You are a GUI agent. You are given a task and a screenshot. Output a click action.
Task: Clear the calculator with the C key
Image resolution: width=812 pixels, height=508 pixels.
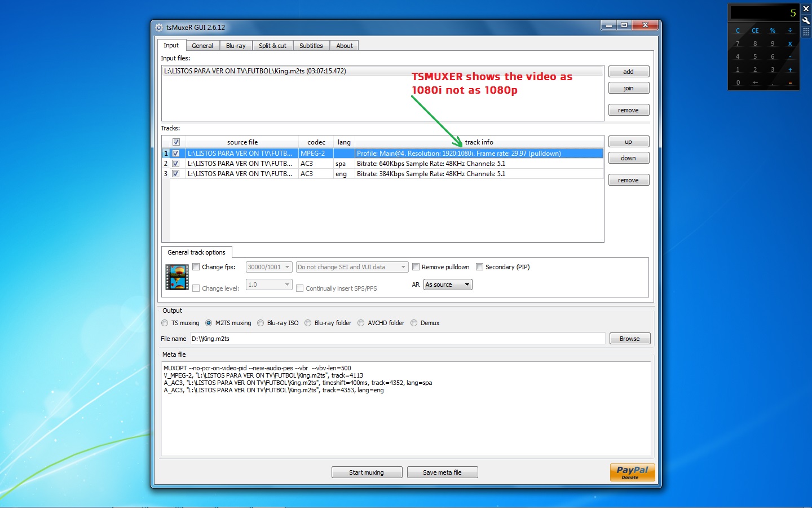(738, 30)
